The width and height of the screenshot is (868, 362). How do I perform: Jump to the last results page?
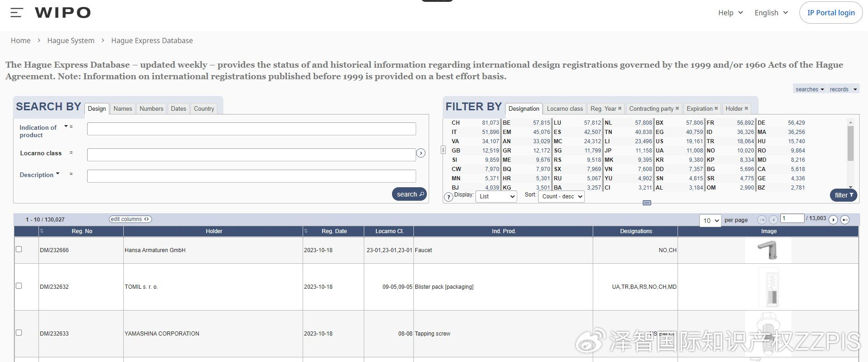click(845, 220)
